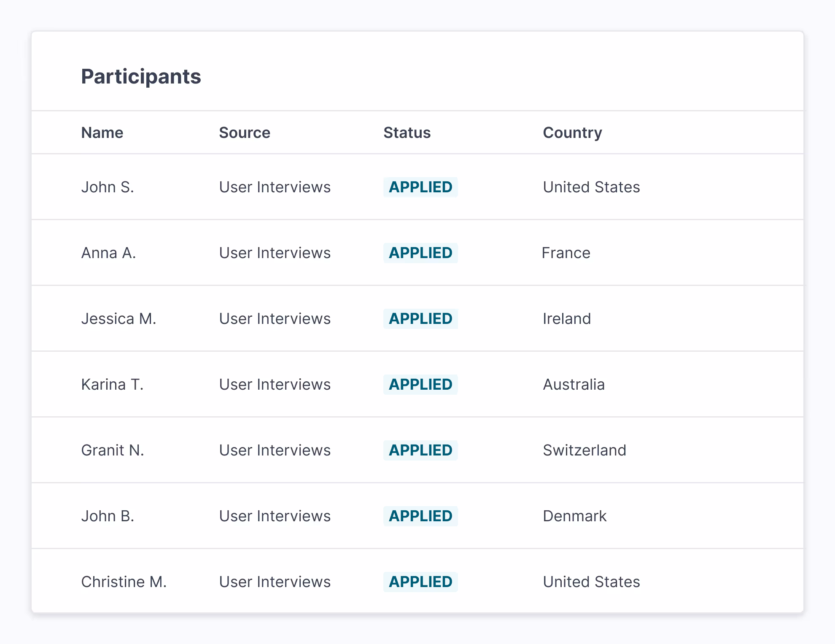835x644 pixels.
Task: Click on Karina T. name
Action: click(112, 384)
